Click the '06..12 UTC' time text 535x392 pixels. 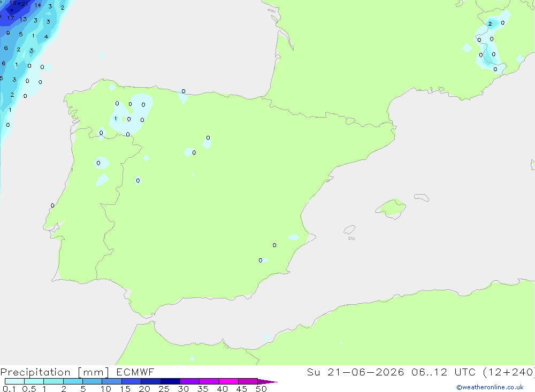click(443, 372)
